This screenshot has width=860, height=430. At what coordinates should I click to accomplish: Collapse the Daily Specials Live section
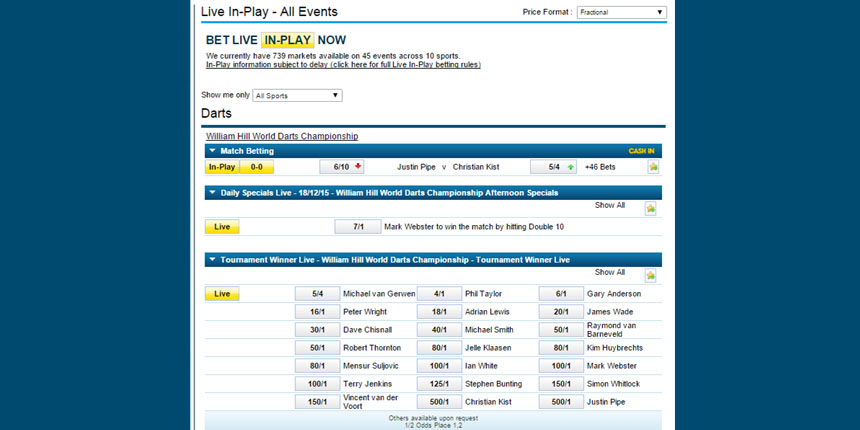pos(213,193)
